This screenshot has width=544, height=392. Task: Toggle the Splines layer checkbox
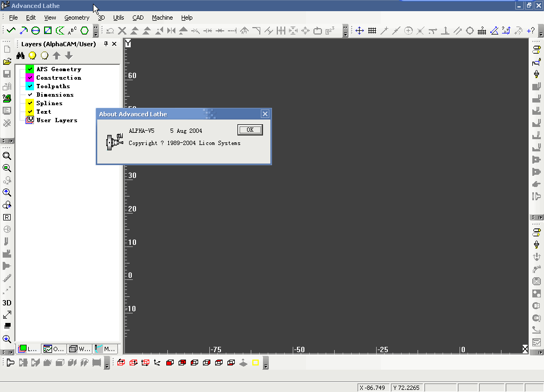pyautogui.click(x=30, y=103)
